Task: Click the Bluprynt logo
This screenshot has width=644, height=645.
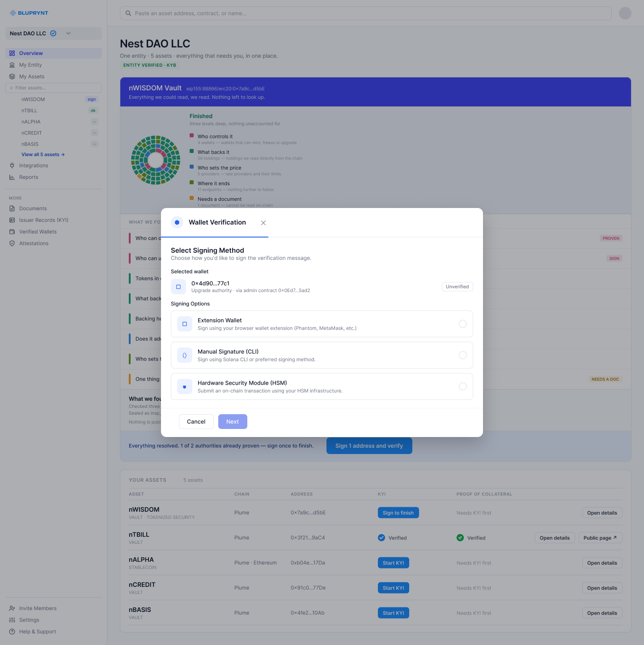Action: [x=29, y=13]
